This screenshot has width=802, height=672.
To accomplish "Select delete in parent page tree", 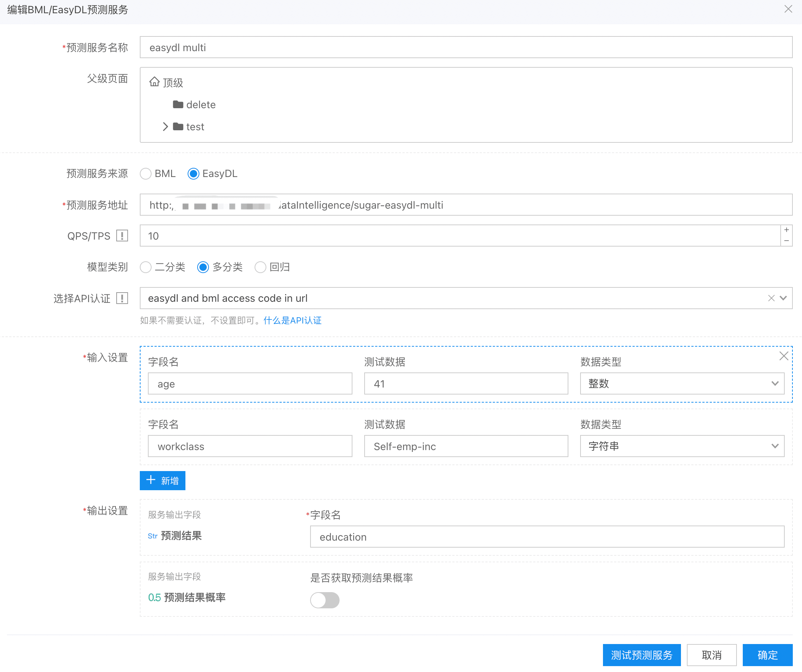I will (201, 104).
